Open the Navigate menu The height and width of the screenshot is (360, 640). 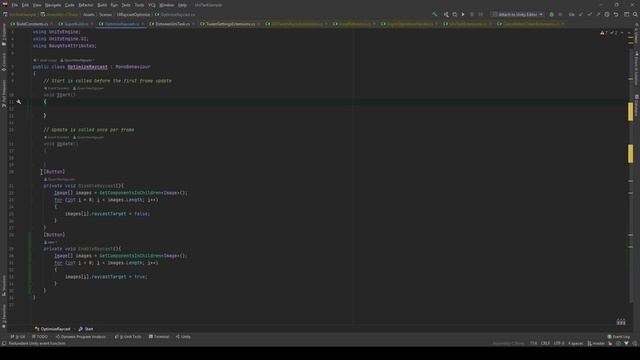(x=53, y=5)
